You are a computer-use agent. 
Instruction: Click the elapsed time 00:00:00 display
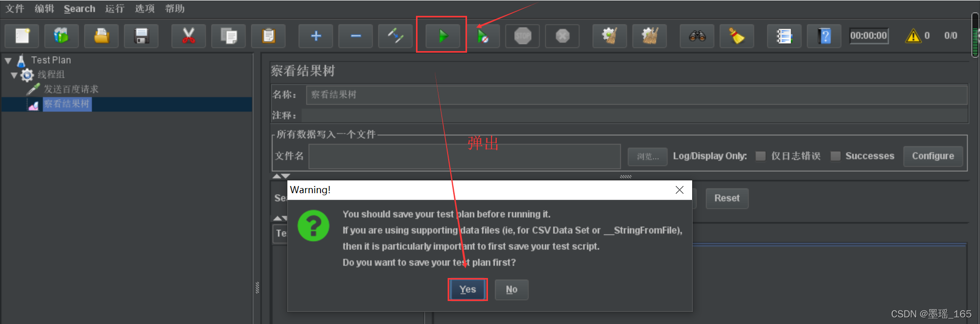[x=868, y=36]
